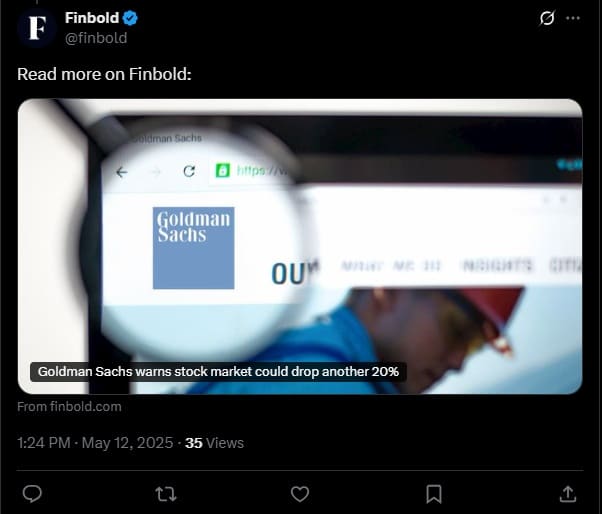Click the Goldman Sachs logo in the preview
This screenshot has width=602, height=514.
point(194,248)
